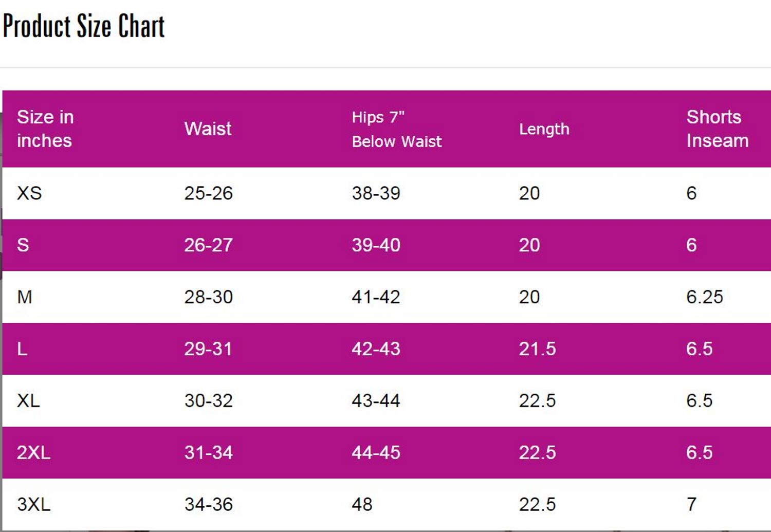
Task: Click the 21.5 length value
Action: 537,349
